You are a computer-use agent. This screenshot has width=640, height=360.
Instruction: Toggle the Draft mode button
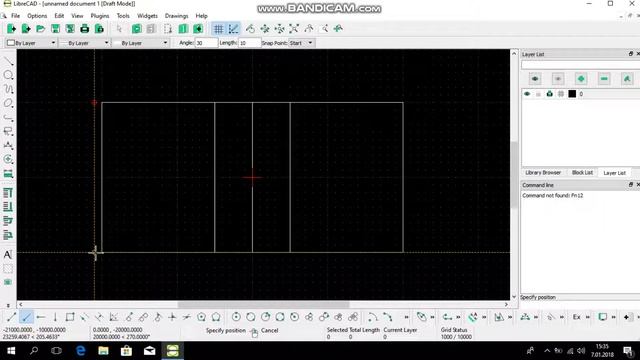tap(233, 29)
